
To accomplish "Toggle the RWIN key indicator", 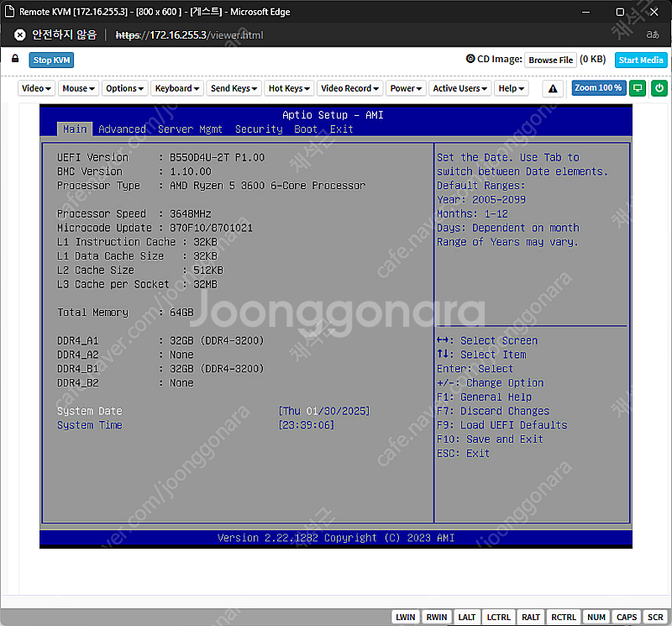I will (x=436, y=617).
